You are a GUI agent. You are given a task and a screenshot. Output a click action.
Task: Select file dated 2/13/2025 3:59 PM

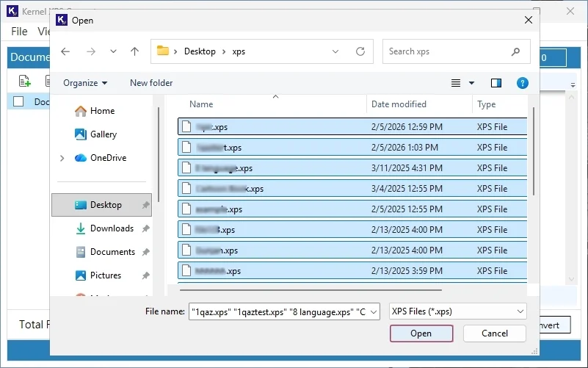point(352,271)
